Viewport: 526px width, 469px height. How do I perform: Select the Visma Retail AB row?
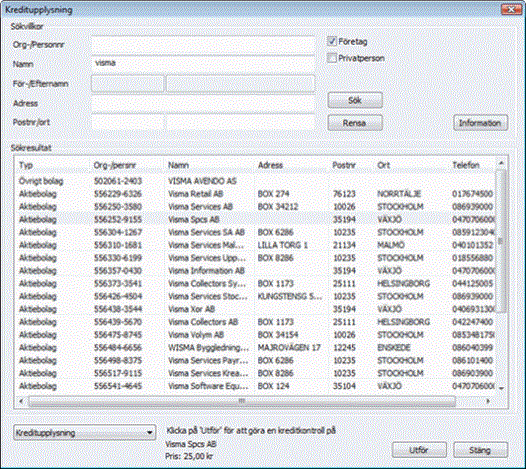coord(255,194)
